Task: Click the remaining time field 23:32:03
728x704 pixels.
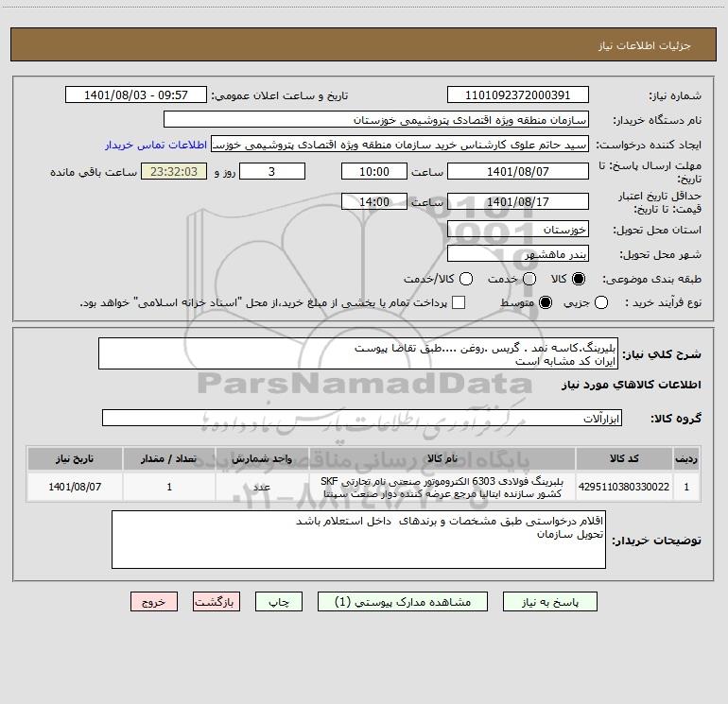Action: click(x=174, y=171)
